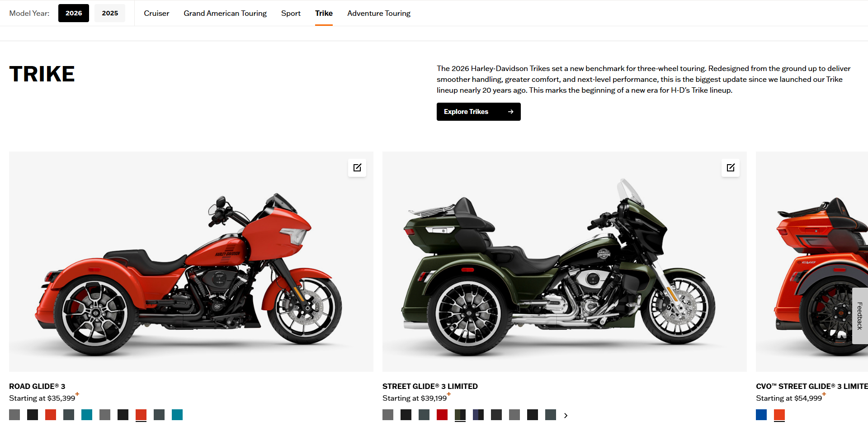The width and height of the screenshot is (868, 431).
Task: Pick first gray swatch under Road Glide 3
Action: pyautogui.click(x=14, y=415)
